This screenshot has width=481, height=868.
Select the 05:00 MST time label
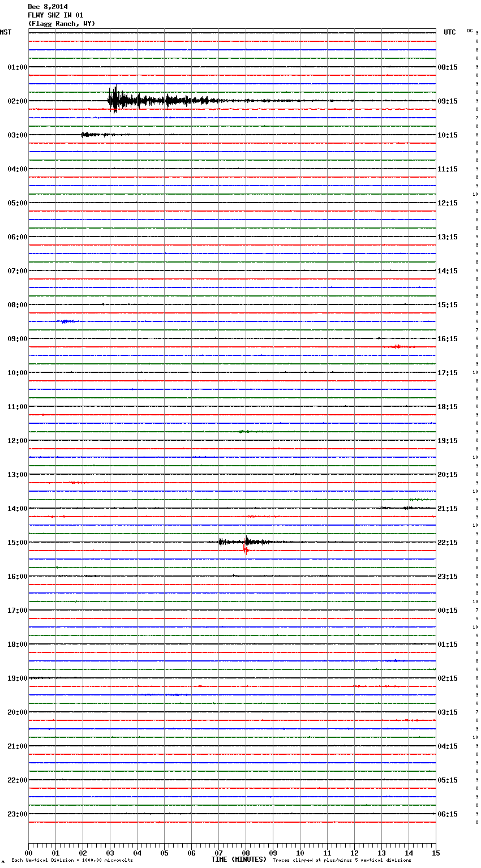[x=17, y=203]
